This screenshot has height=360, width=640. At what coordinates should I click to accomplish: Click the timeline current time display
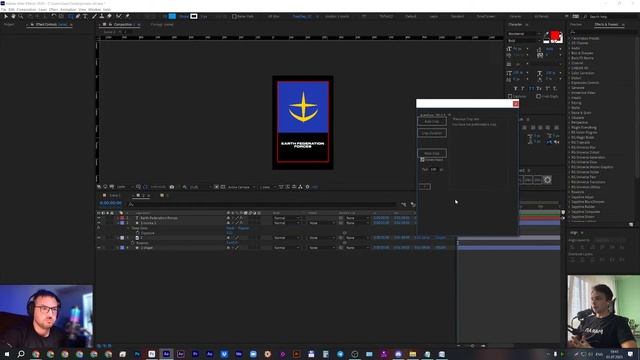pyautogui.click(x=111, y=203)
